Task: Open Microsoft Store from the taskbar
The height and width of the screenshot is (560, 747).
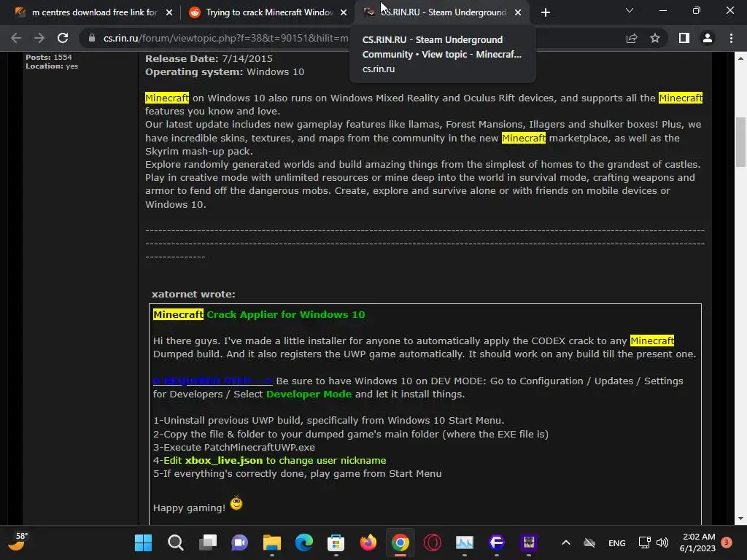Action: (336, 542)
